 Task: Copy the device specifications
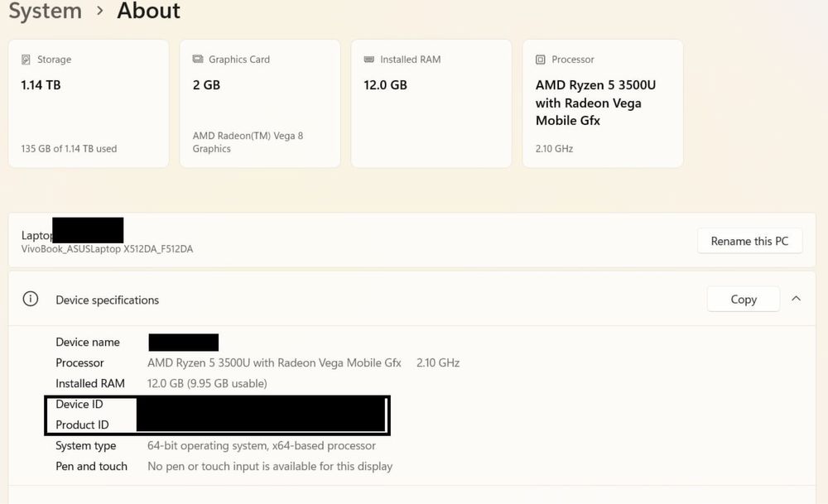coord(743,300)
